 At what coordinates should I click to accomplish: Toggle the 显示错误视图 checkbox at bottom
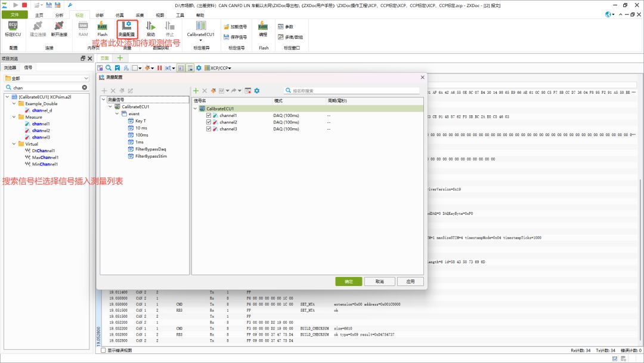coord(104,350)
